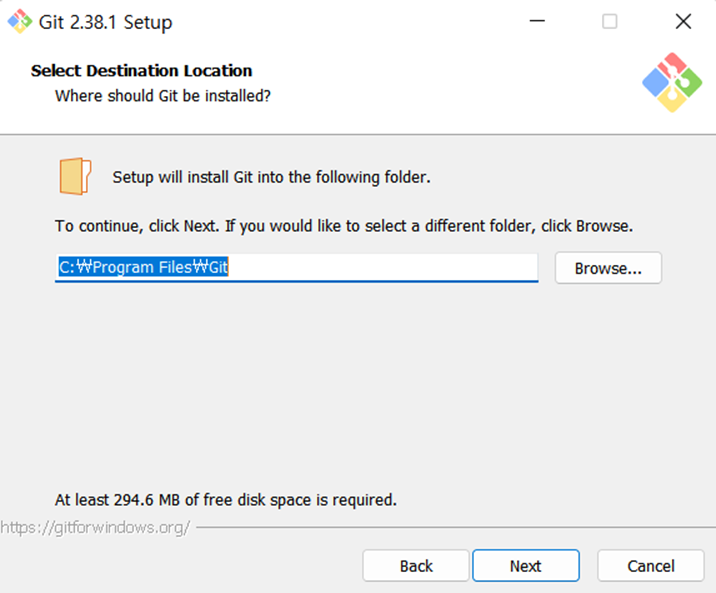Click the large Git logo in header

[672, 83]
